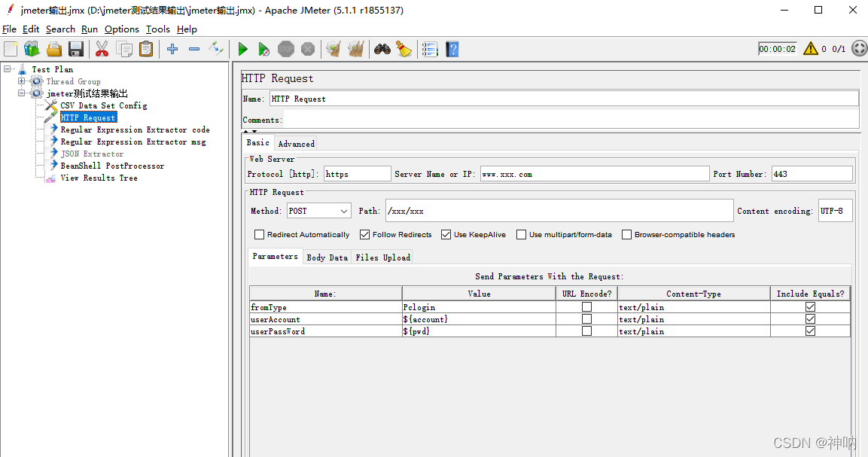
Task: Select the Basic tab
Action: pyautogui.click(x=258, y=143)
